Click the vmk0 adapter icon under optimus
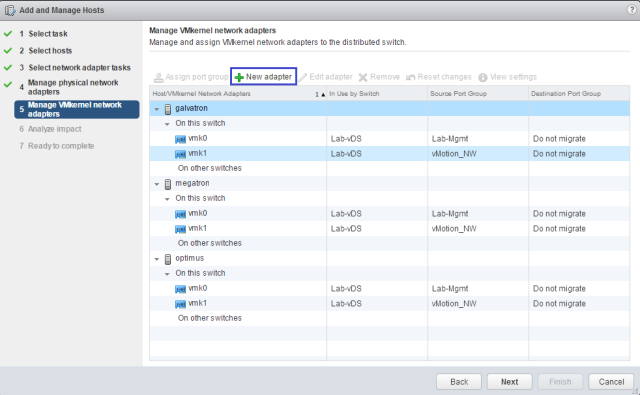 coord(180,289)
